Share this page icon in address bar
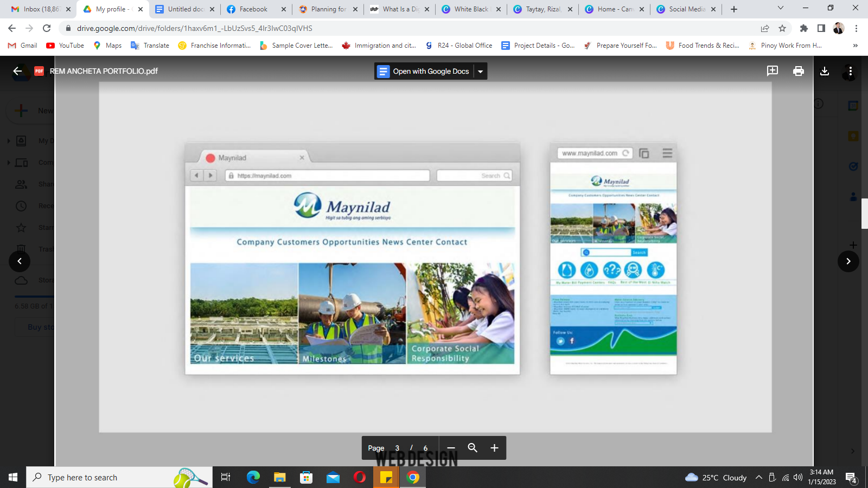The image size is (868, 488). click(765, 28)
